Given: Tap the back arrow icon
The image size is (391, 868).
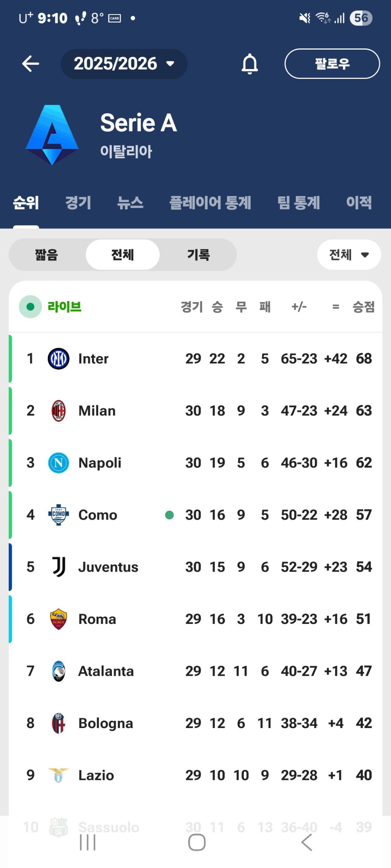Looking at the screenshot, I should [x=31, y=64].
